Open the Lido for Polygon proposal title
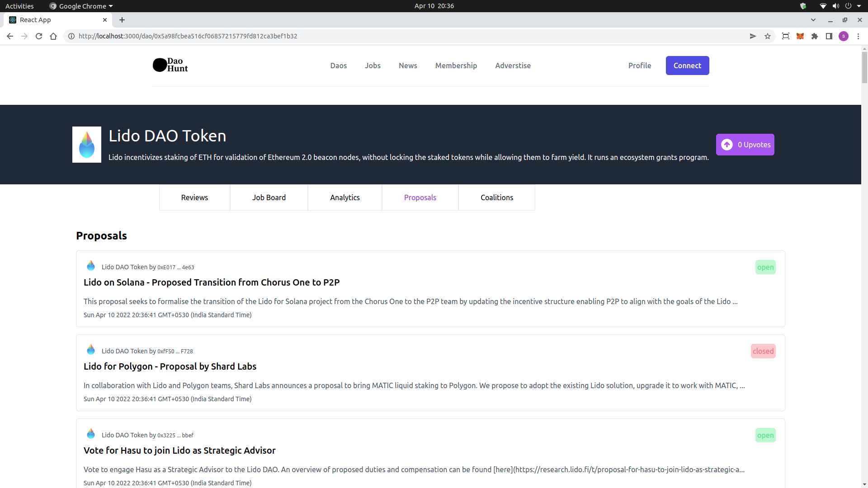868x488 pixels. (170, 366)
